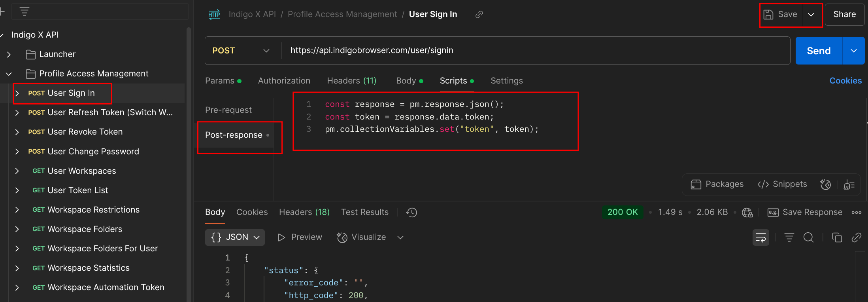Open the Test Results tab

click(365, 212)
